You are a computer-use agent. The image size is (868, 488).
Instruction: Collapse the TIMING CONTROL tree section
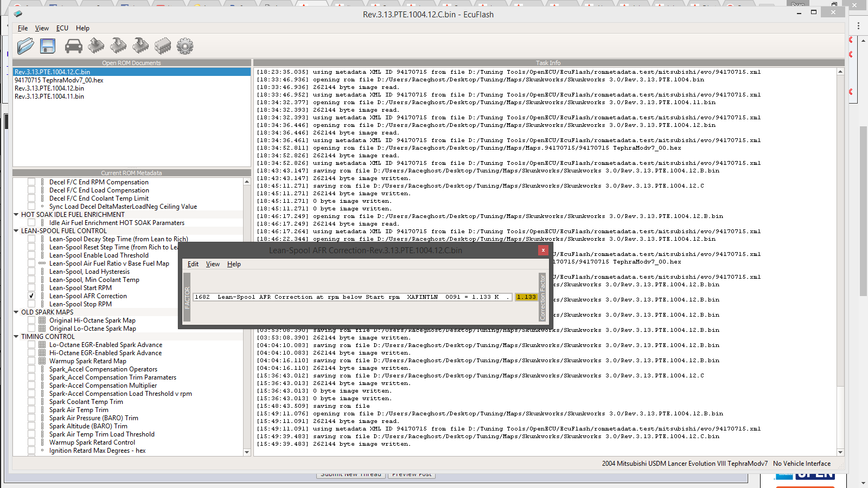pos(16,337)
